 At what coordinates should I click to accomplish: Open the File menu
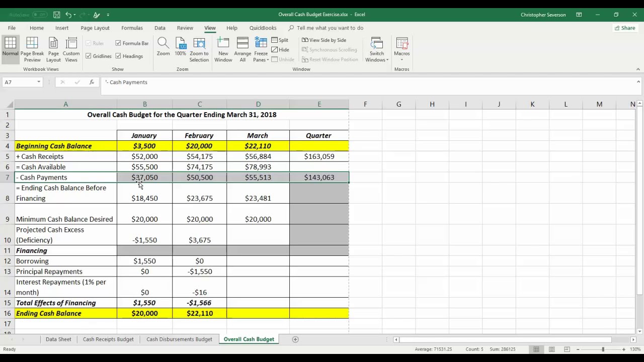click(12, 28)
